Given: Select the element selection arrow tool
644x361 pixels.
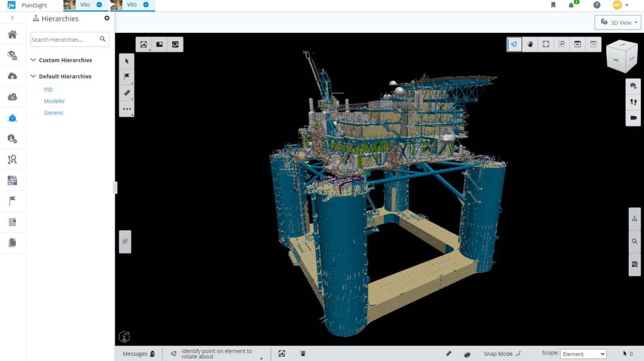Looking at the screenshot, I should (127, 61).
